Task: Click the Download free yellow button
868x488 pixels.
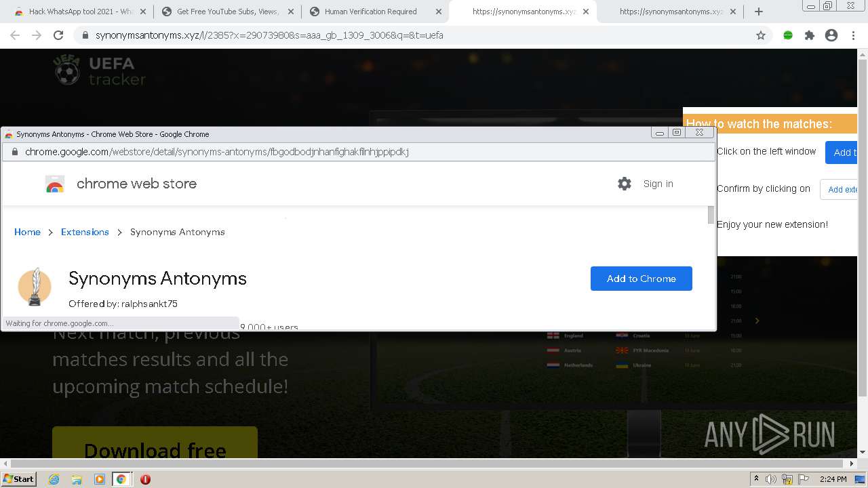Action: click(x=155, y=443)
